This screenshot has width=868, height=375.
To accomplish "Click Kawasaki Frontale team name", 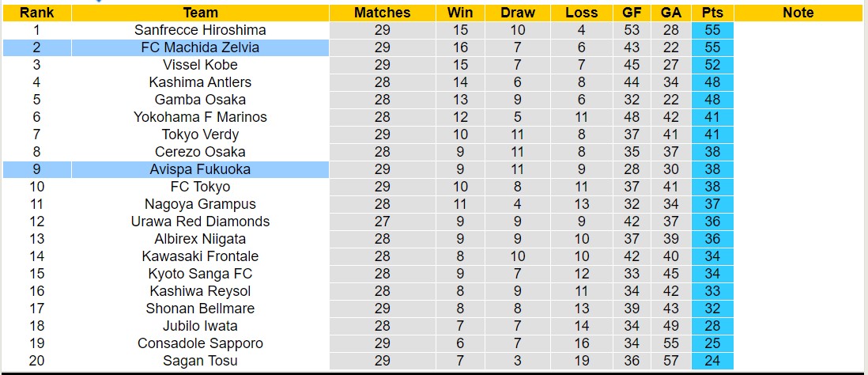I will click(x=200, y=256).
